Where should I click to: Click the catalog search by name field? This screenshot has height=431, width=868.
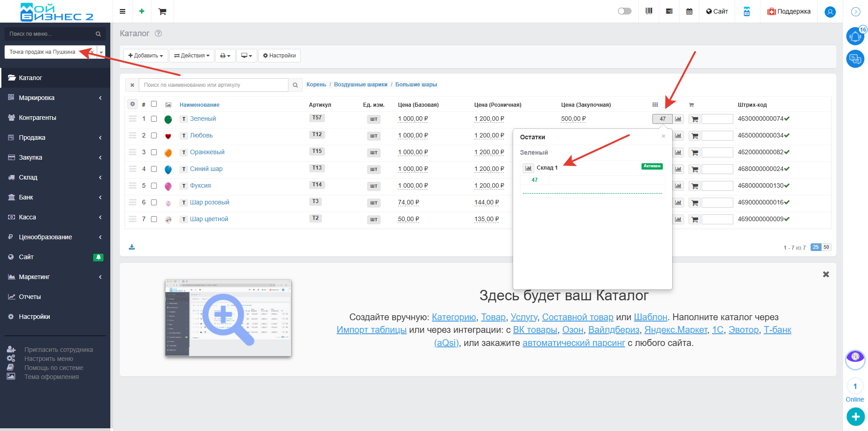(x=213, y=85)
